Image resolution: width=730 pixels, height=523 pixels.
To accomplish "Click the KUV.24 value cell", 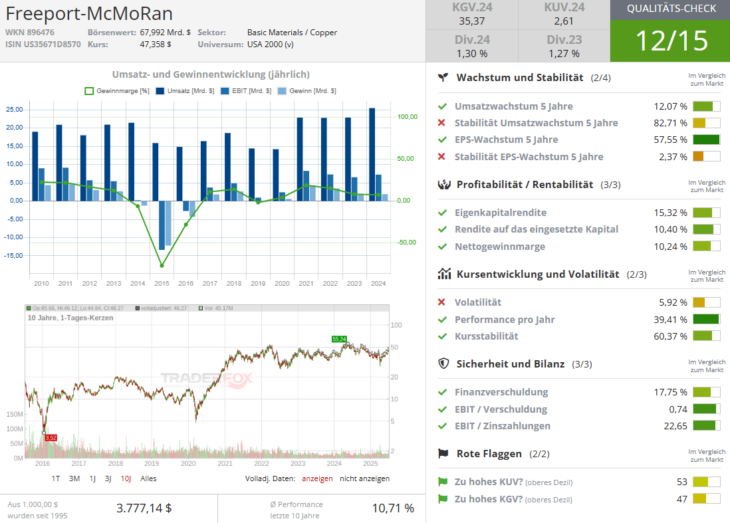I will pyautogui.click(x=564, y=14).
